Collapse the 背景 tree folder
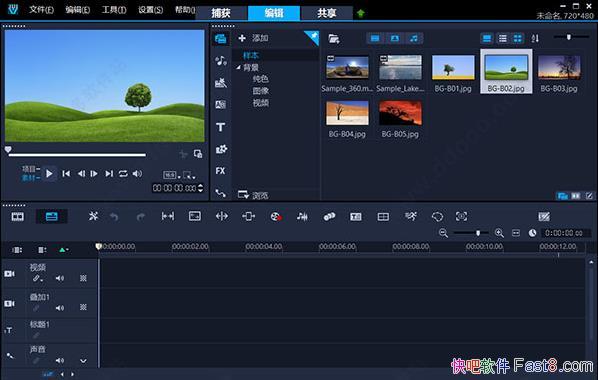598x380 pixels. click(x=238, y=68)
